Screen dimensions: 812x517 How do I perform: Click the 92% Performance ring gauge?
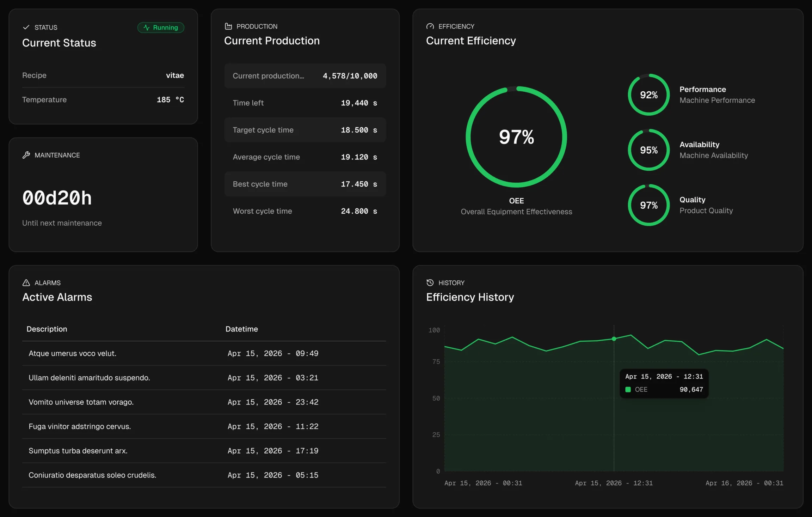click(649, 95)
